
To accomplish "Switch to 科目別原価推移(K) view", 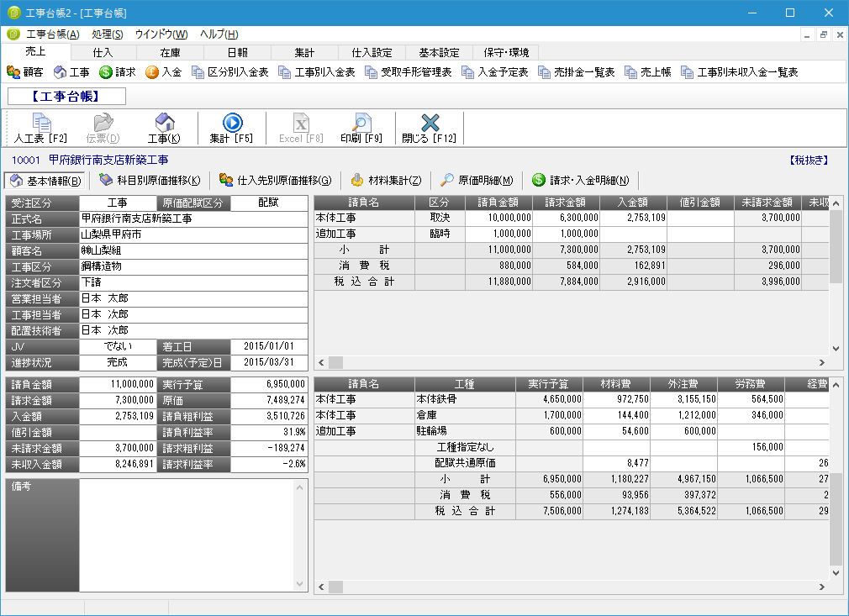I will pos(150,180).
